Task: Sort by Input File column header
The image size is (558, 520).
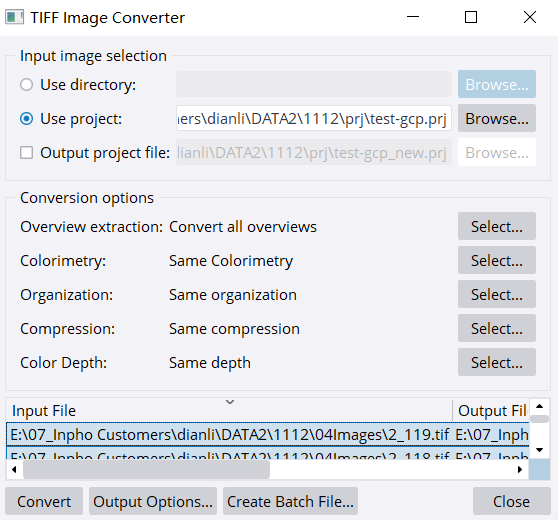Action: (x=229, y=410)
